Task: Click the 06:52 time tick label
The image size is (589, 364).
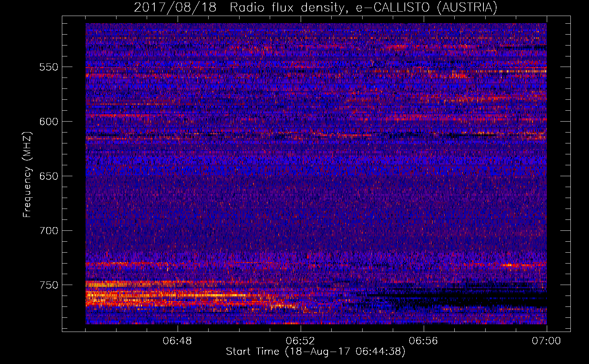Action: [300, 341]
